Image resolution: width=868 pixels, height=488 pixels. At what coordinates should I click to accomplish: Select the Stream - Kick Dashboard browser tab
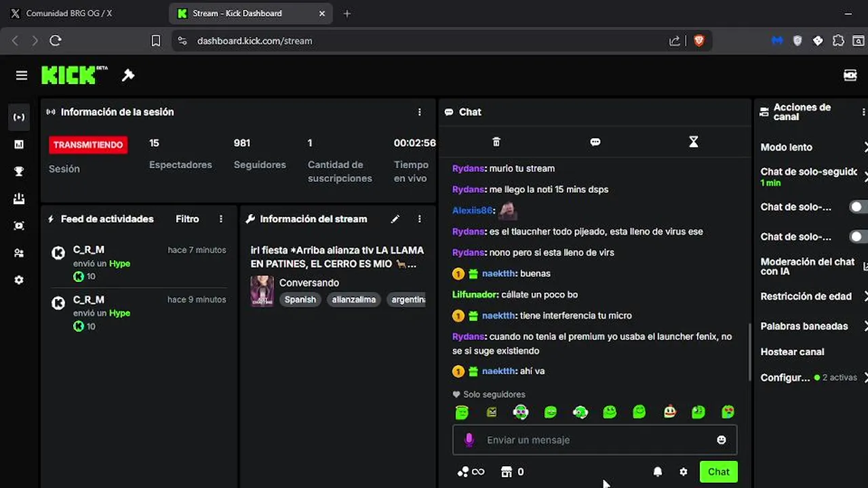tap(251, 14)
